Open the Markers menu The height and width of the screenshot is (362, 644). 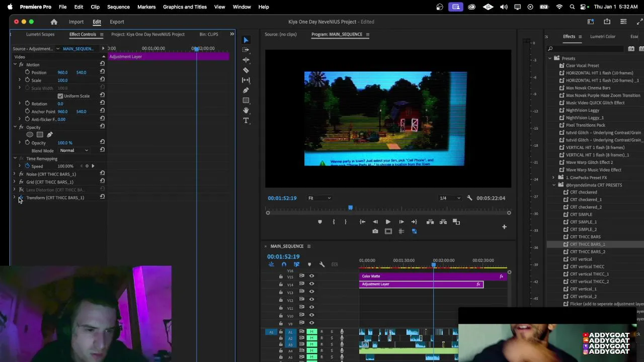point(146,7)
